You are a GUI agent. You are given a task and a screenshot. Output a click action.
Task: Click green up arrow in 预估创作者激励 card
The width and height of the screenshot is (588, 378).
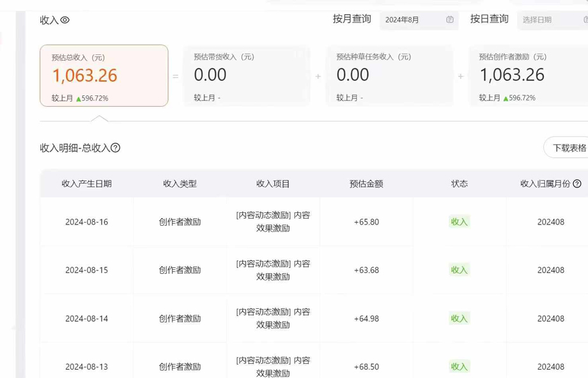506,98
